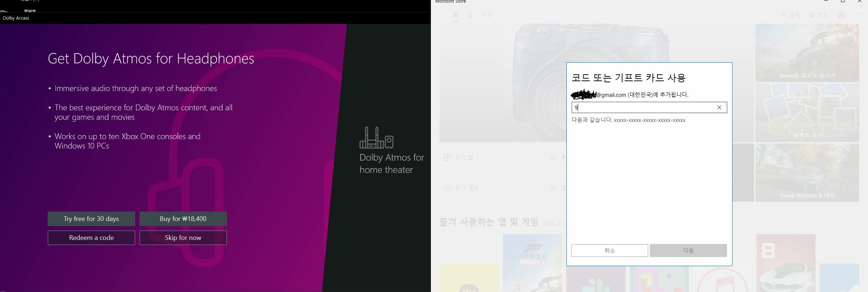The width and height of the screenshot is (868, 292).
Task: Select Dolby Atmos for home theater icon
Action: 376,138
